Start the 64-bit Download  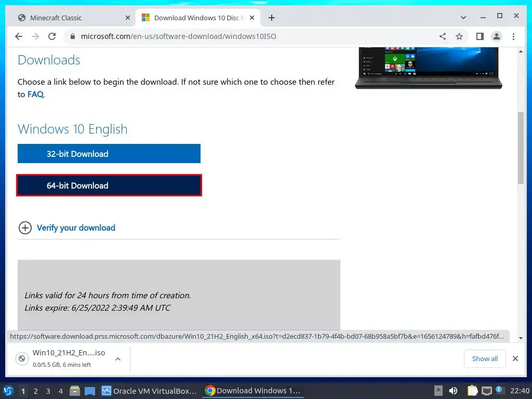(109, 185)
